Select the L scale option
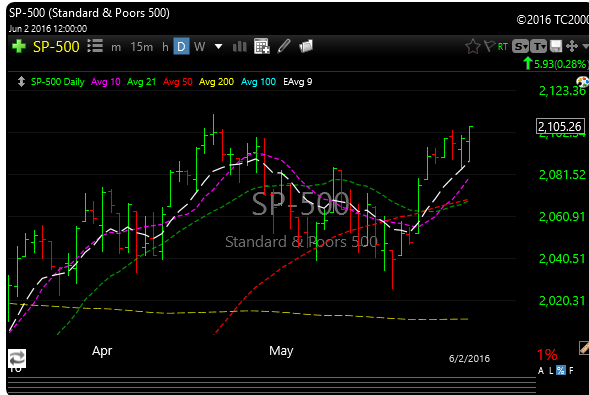Viewport: 589px width, 395px height. click(x=551, y=371)
